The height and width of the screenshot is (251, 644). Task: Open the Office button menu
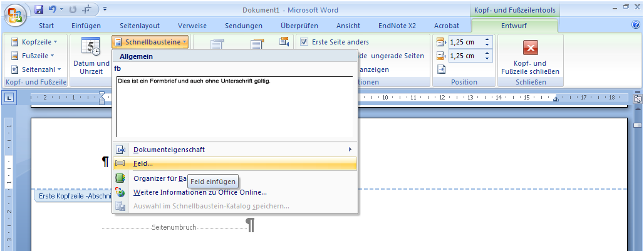(x=15, y=16)
